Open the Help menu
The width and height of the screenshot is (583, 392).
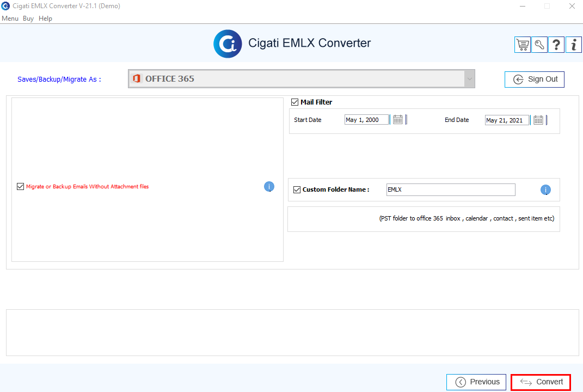(45, 18)
